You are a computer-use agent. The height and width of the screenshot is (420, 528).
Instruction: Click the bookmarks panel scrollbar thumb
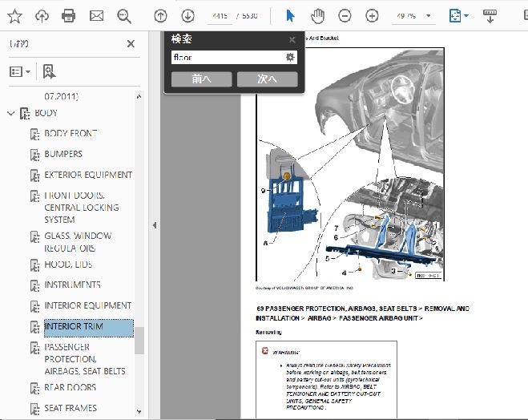pos(139,340)
